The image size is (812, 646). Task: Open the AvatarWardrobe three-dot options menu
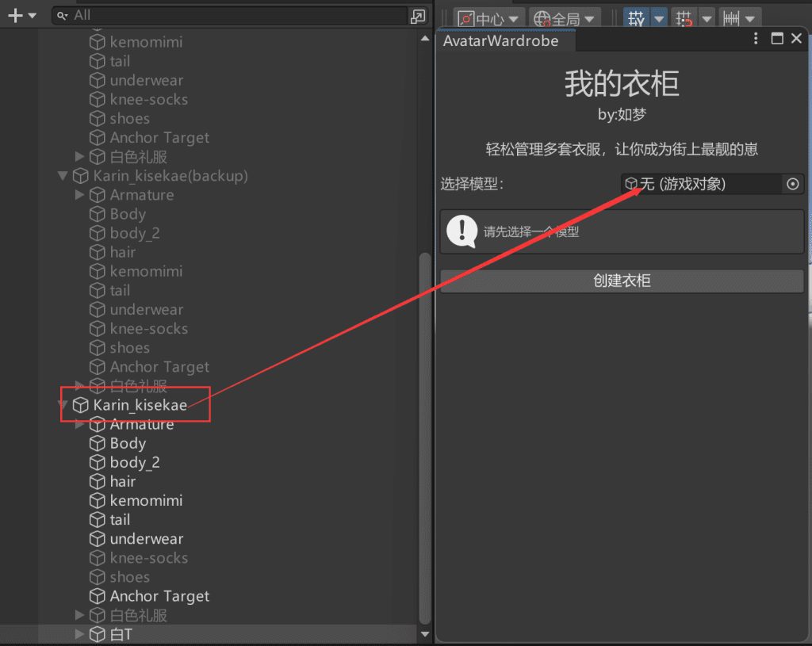click(x=756, y=39)
